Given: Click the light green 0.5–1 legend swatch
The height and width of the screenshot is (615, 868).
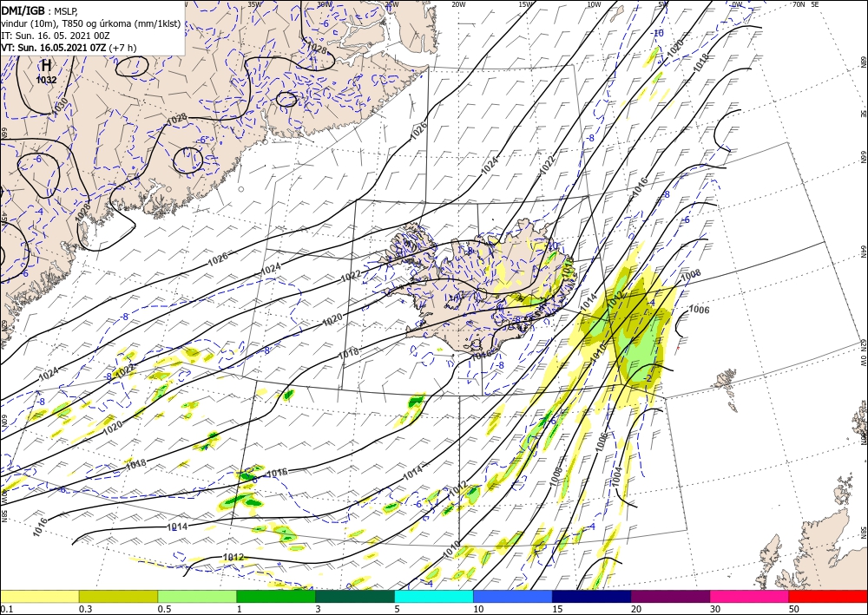Looking at the screenshot, I should coord(197,596).
